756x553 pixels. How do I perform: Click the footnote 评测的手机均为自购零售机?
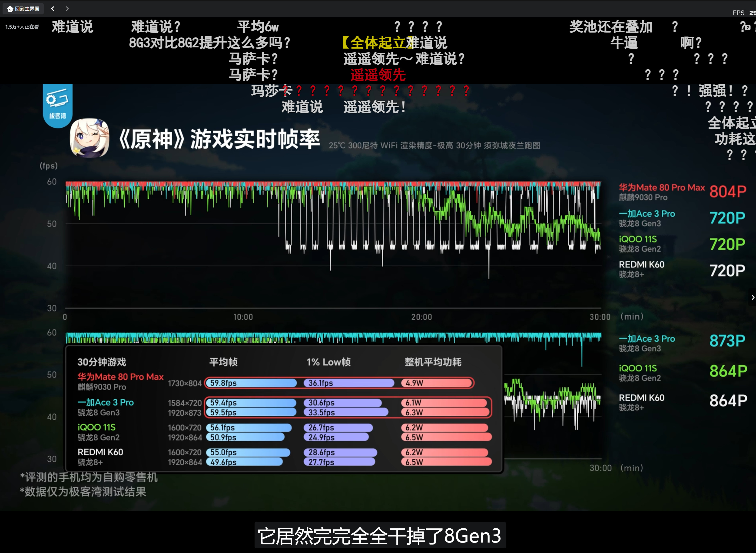point(89,477)
